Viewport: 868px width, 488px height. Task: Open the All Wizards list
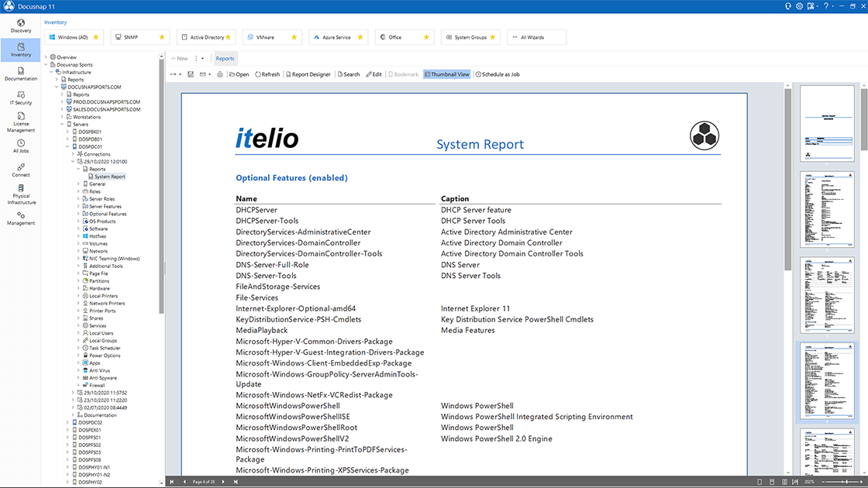click(536, 37)
